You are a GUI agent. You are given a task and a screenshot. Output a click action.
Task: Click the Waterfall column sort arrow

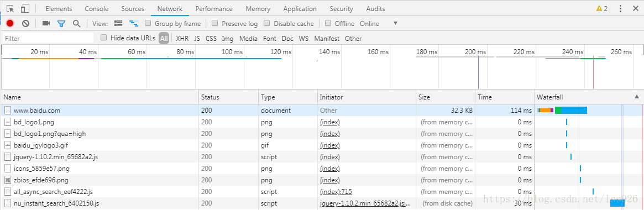[637, 97]
